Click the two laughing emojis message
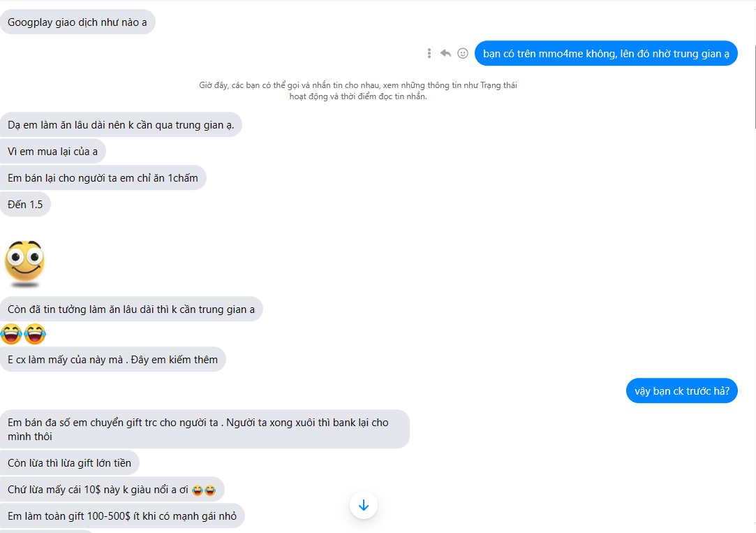756x533 pixels. [x=23, y=335]
